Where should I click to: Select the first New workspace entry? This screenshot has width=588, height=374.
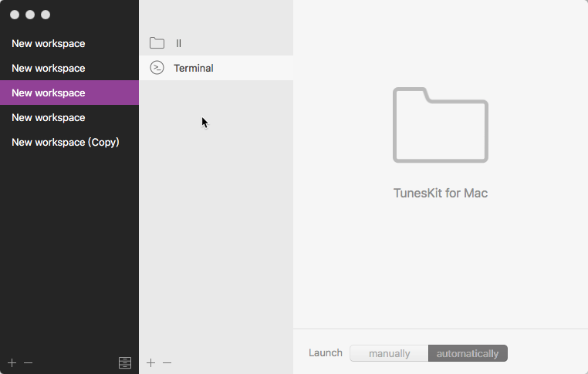click(69, 43)
